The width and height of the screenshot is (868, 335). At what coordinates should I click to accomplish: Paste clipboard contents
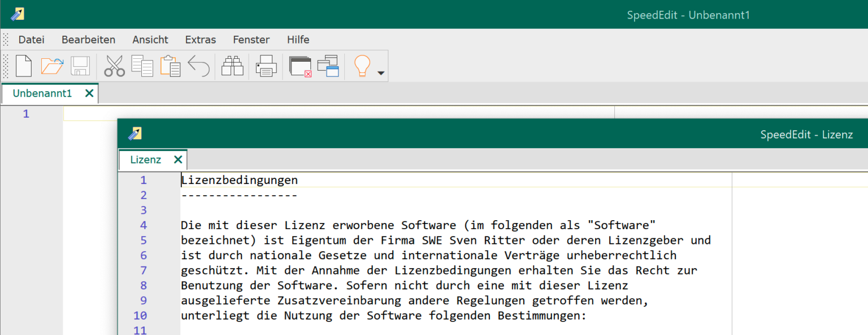click(170, 66)
